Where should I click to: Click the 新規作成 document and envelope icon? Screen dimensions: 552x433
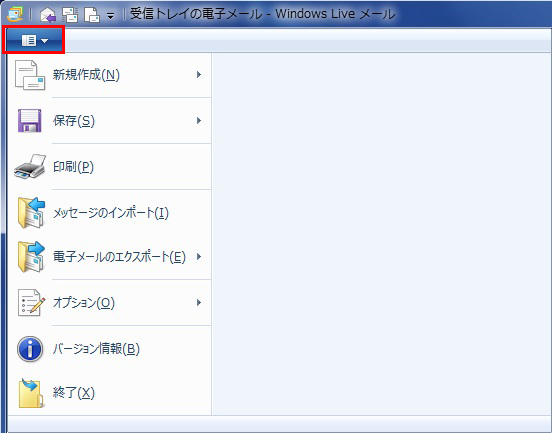tap(30, 75)
